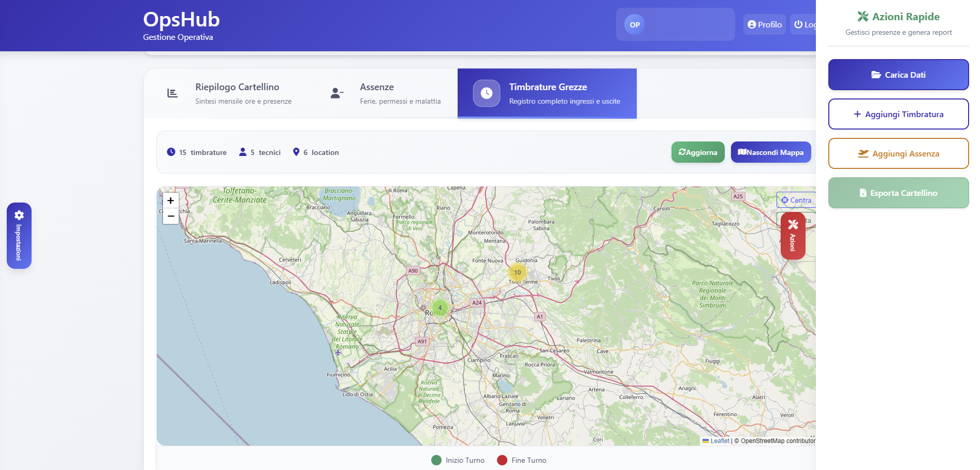This screenshot has height=470, width=980.
Task: Open the Profilo page
Action: pos(765,24)
